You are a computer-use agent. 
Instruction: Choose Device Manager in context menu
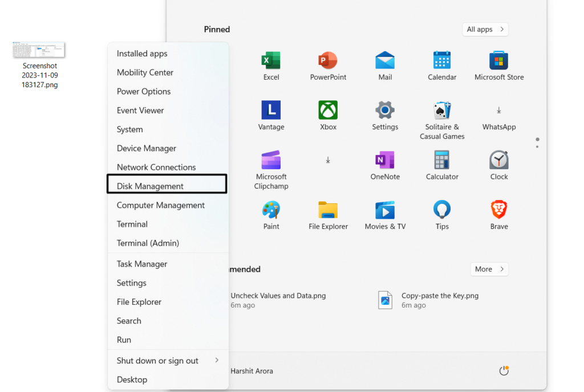pos(147,148)
